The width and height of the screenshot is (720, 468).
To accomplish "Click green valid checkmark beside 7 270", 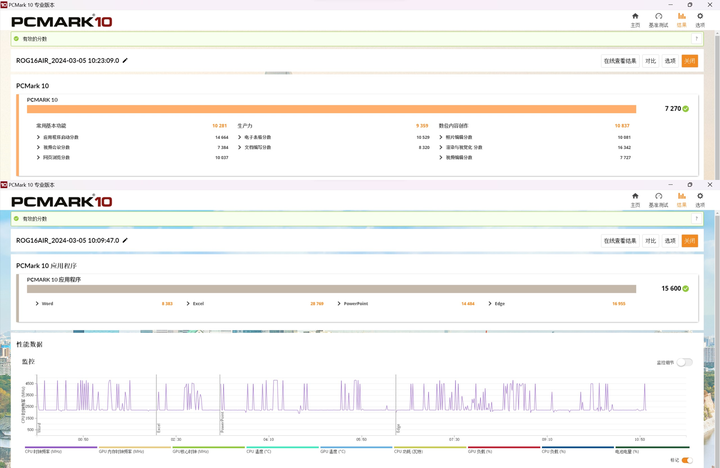I will pyautogui.click(x=686, y=109).
